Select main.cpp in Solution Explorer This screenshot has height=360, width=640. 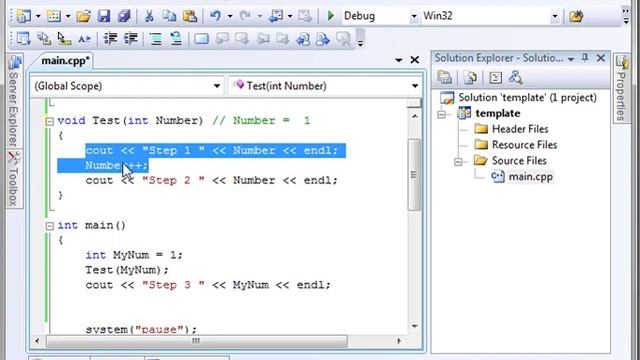pyautogui.click(x=530, y=177)
